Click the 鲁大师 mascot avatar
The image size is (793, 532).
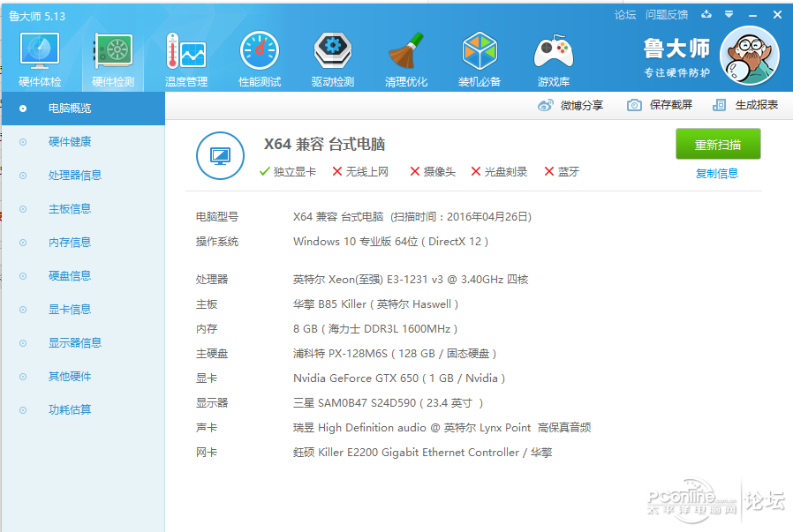coord(750,56)
